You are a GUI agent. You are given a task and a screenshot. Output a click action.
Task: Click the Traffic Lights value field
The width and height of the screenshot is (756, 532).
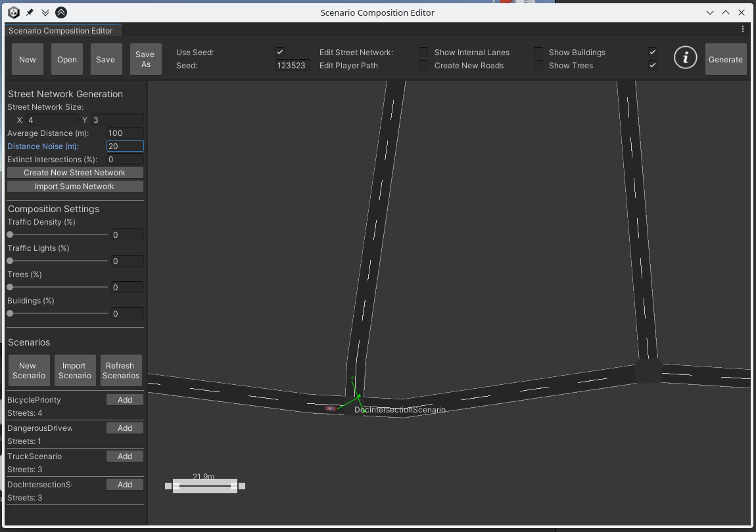(128, 261)
